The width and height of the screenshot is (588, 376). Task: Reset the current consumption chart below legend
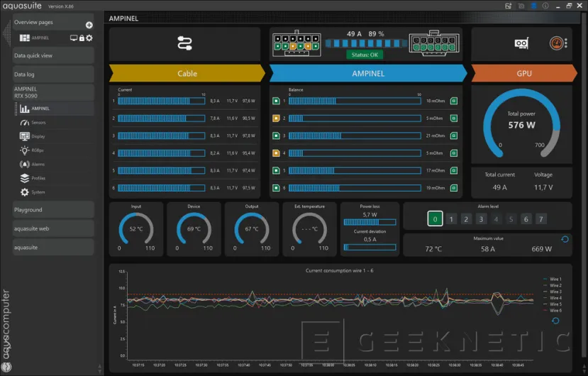tap(555, 321)
